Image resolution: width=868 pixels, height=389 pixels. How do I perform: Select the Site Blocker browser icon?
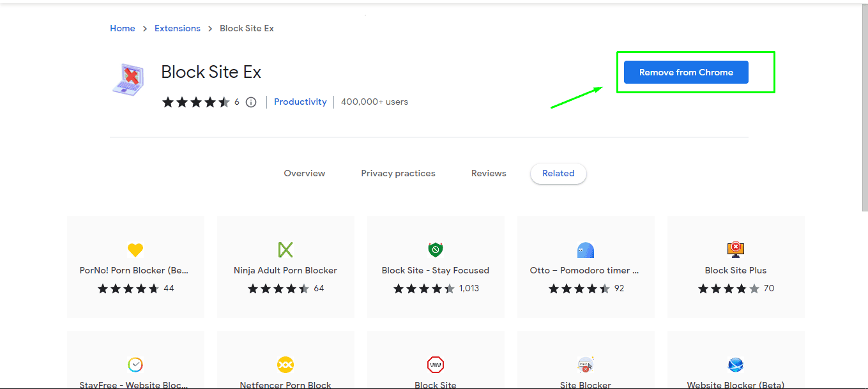[x=585, y=365]
